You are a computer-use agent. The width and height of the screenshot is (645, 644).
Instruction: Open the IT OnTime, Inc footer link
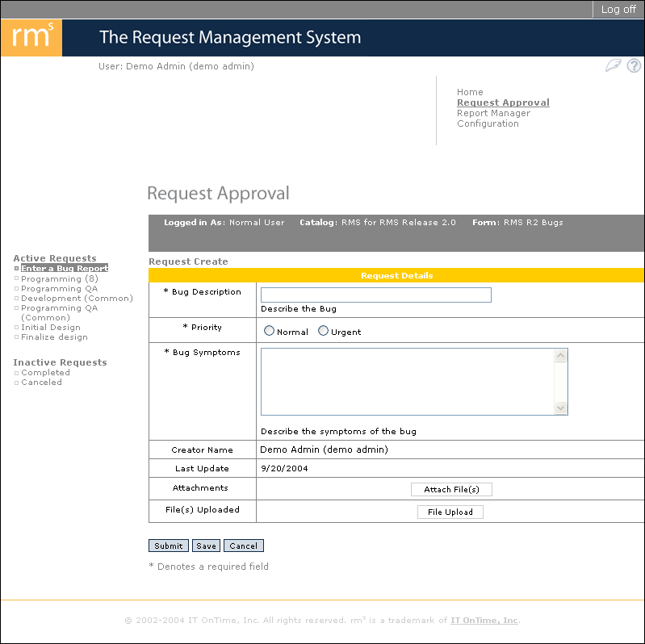click(x=484, y=620)
